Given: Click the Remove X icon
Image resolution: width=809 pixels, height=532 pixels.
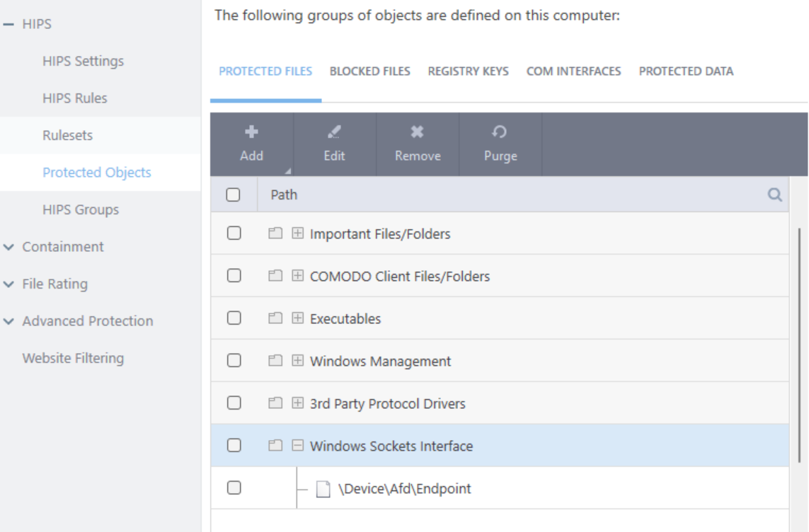Looking at the screenshot, I should click(x=418, y=132).
